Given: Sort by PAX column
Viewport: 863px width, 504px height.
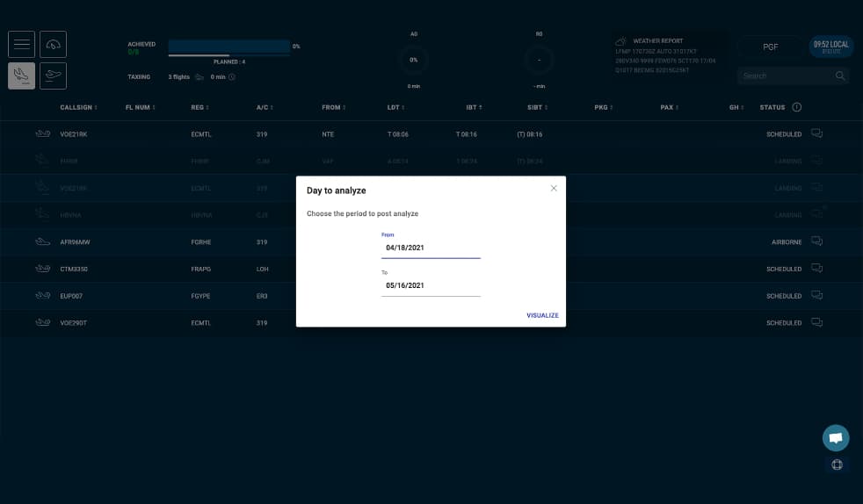Looking at the screenshot, I should pyautogui.click(x=670, y=108).
